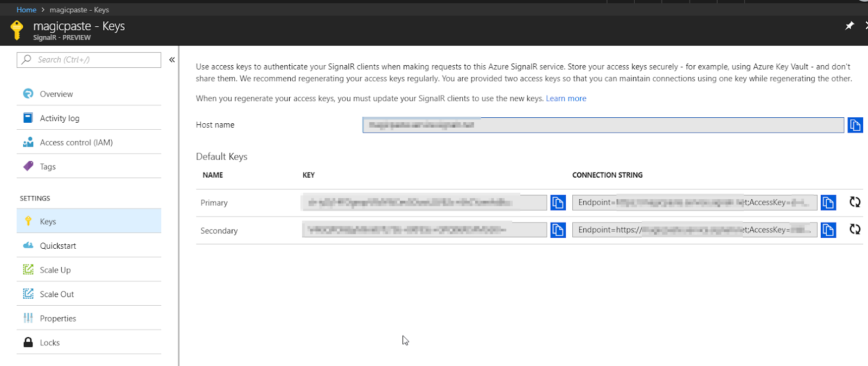Click the Quickstart cloud icon
Image resolution: width=868 pixels, height=366 pixels.
point(28,245)
